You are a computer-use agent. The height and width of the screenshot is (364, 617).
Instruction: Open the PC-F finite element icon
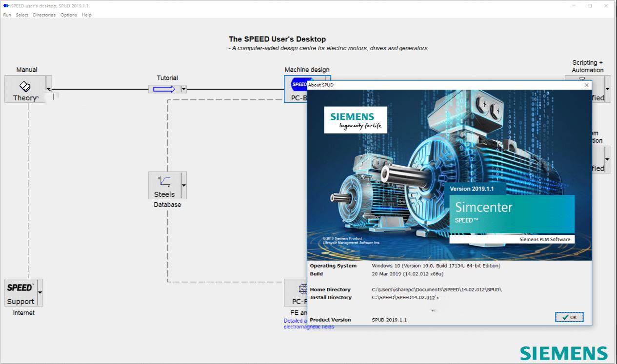point(296,292)
